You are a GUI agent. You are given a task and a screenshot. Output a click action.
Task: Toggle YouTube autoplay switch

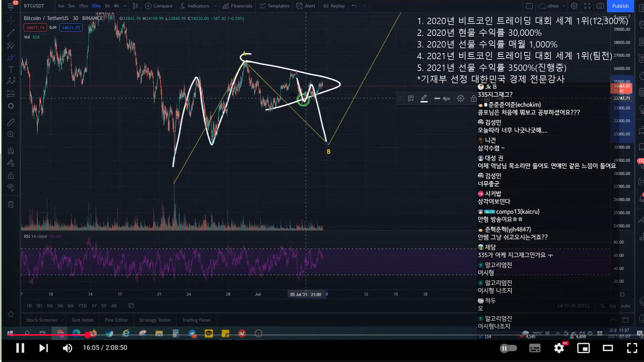point(508,348)
